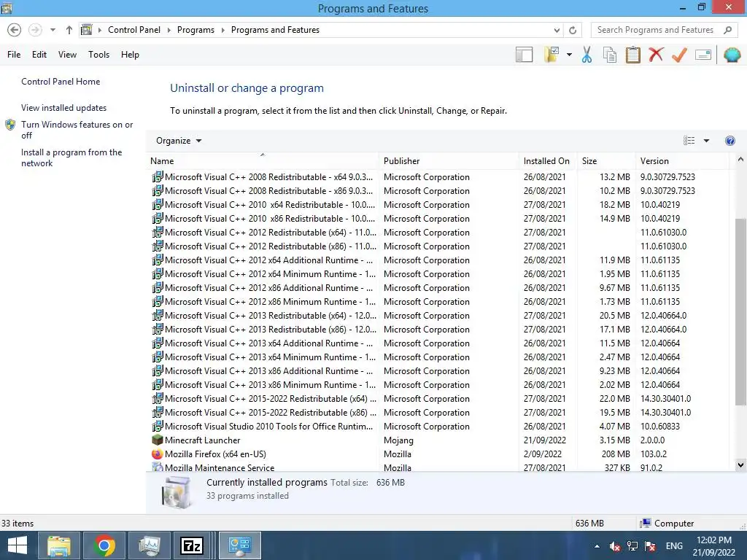
Task: Select Microsoft Visual Studio 2010 Tools for Office
Action: pyautogui.click(x=440, y=426)
